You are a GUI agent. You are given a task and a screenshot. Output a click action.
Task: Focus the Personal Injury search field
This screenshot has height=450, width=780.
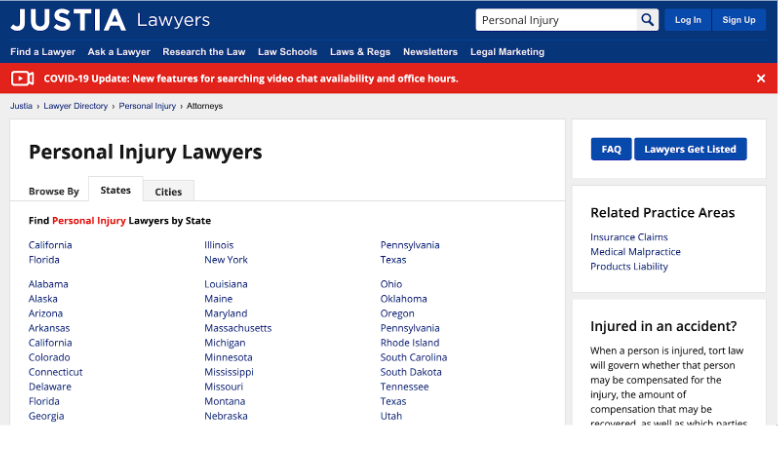[556, 20]
